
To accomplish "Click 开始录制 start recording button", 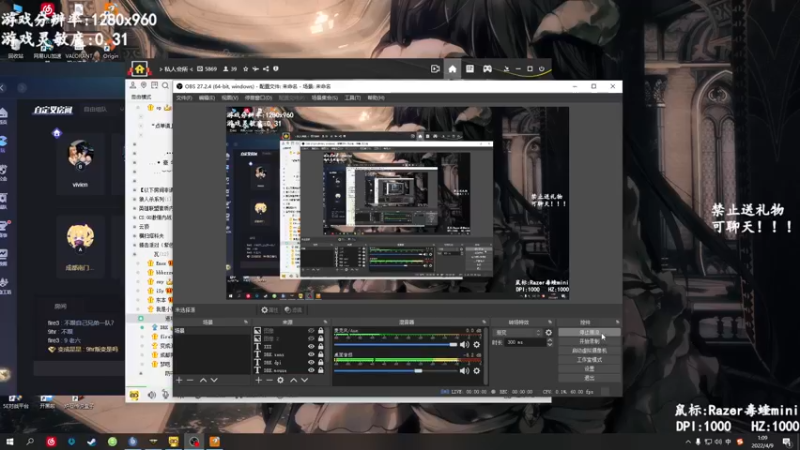I will [589, 341].
